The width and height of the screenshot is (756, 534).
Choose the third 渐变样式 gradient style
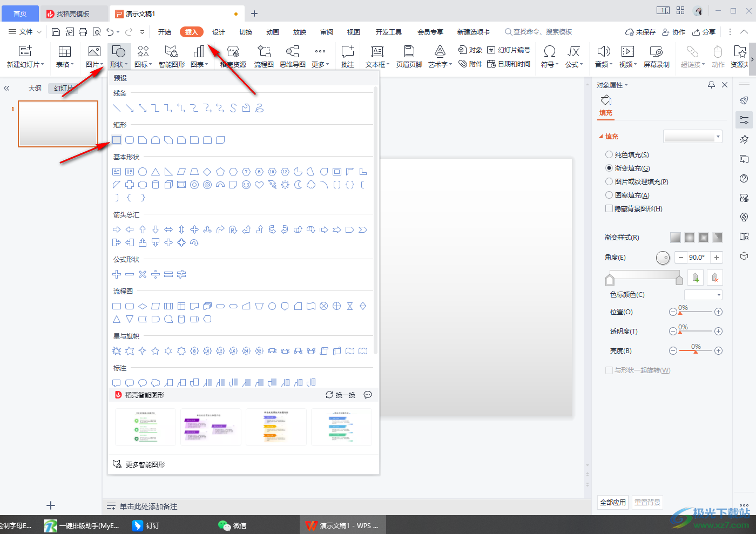click(704, 238)
